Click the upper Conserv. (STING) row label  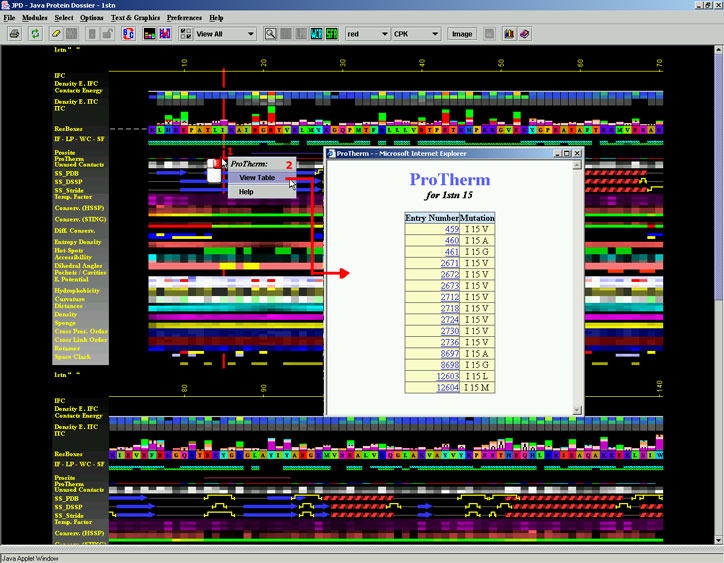point(80,219)
